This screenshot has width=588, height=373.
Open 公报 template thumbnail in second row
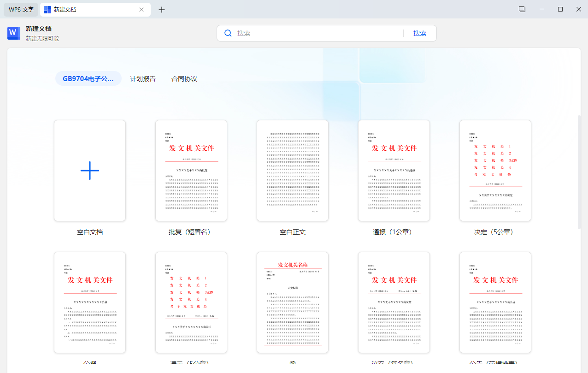coord(90,302)
